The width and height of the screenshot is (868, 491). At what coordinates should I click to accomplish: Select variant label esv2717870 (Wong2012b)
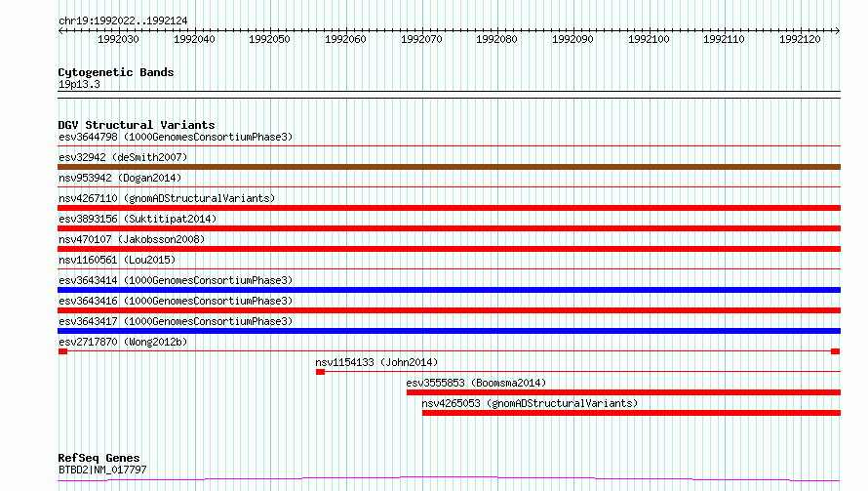[123, 342]
